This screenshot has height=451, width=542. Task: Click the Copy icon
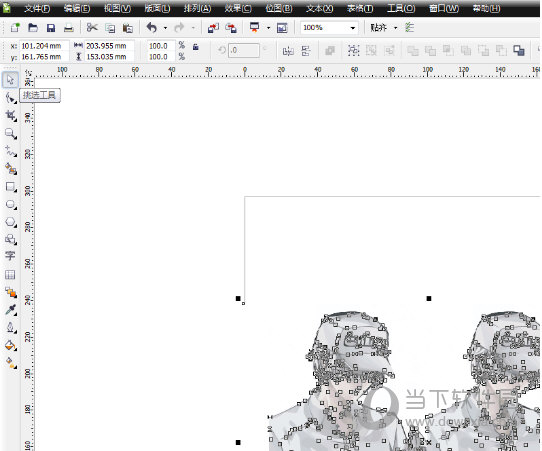click(110, 28)
